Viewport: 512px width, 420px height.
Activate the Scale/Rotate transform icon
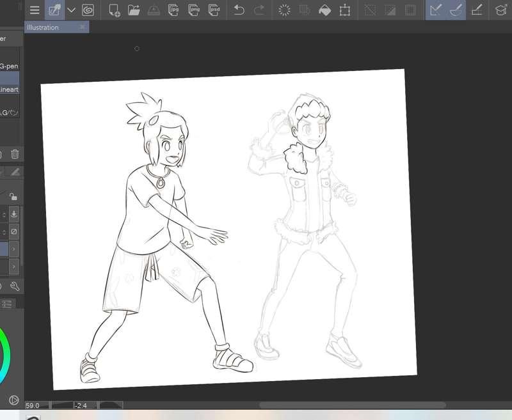pyautogui.click(x=345, y=10)
